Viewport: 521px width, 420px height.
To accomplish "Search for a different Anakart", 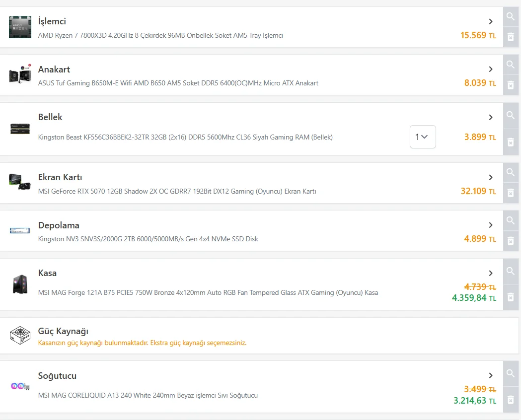I will click(510, 64).
